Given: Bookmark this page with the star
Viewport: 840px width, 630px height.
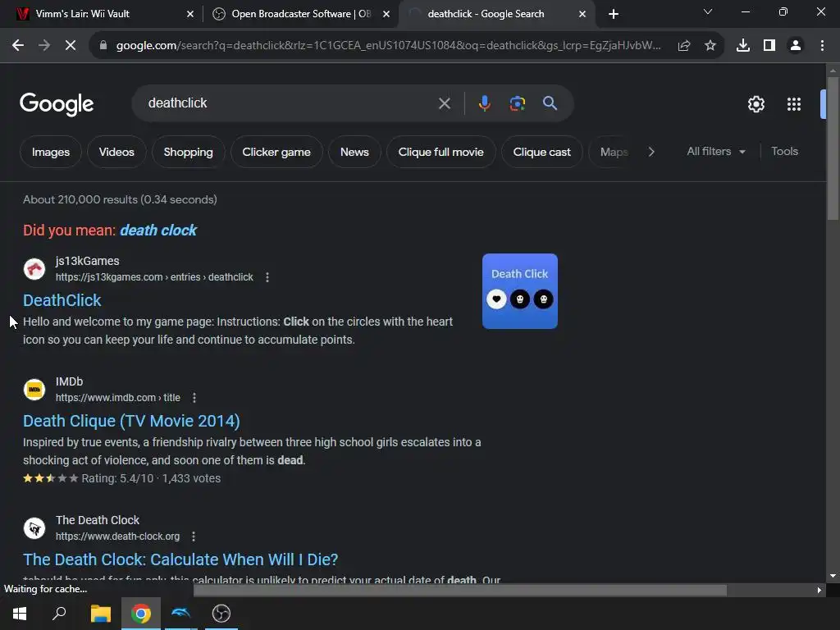Looking at the screenshot, I should [710, 46].
